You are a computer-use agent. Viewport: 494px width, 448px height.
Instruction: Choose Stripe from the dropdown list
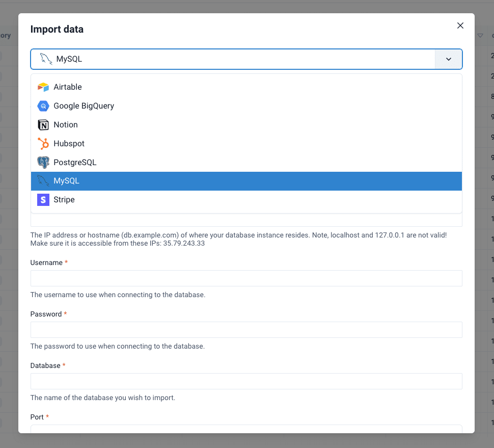pos(64,200)
